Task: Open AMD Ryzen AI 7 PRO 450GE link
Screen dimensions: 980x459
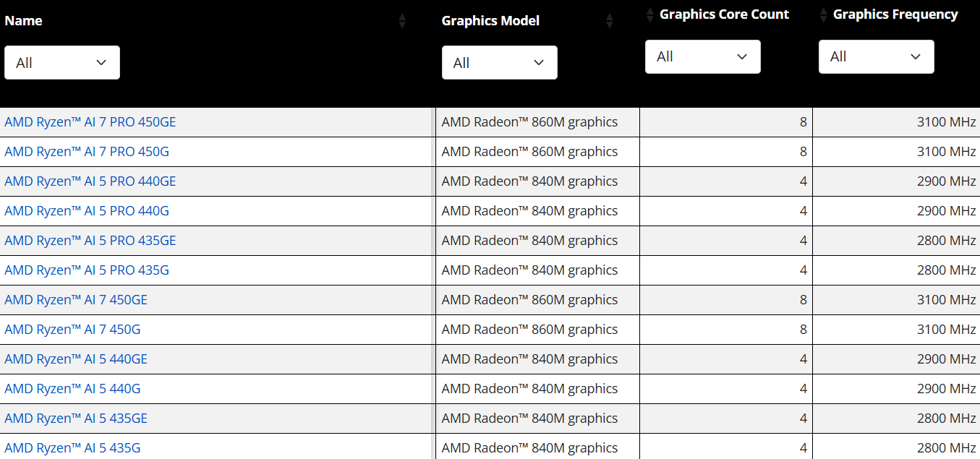Action: click(90, 122)
